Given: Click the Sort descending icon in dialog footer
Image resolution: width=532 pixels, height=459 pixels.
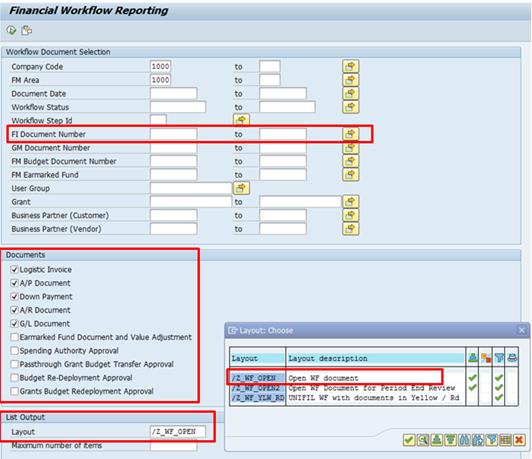Looking at the screenshot, I should click(x=451, y=440).
